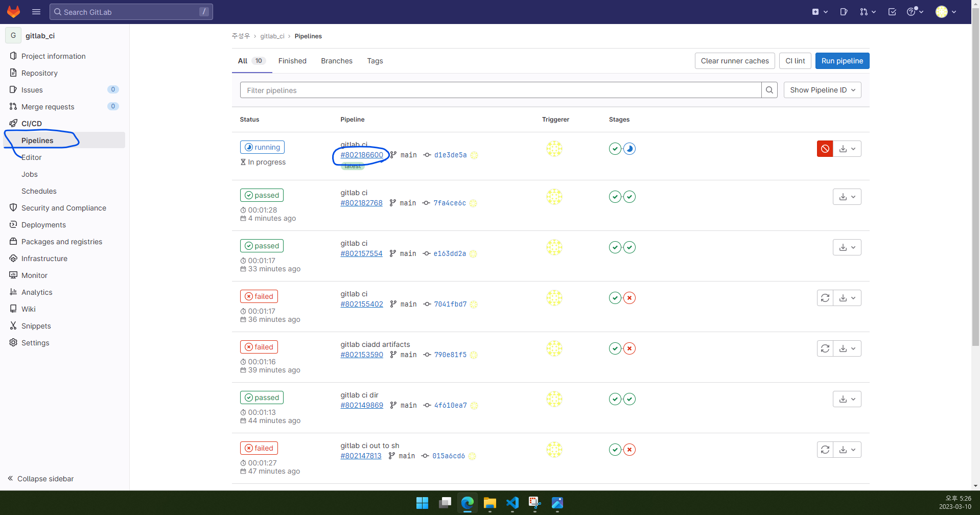Open Task View from the taskbar
The height and width of the screenshot is (515, 980).
tap(445, 503)
